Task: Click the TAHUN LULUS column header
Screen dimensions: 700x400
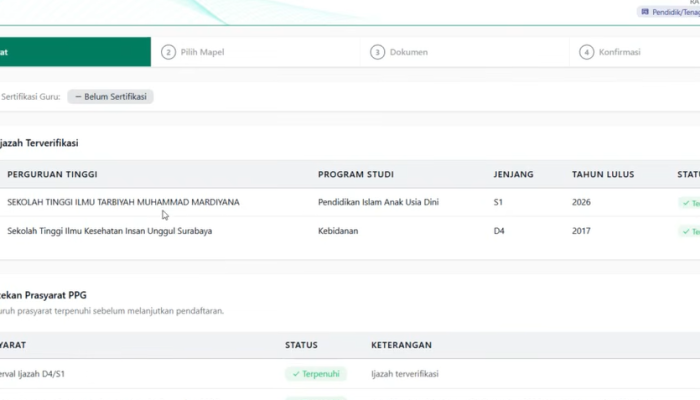Action: click(603, 175)
